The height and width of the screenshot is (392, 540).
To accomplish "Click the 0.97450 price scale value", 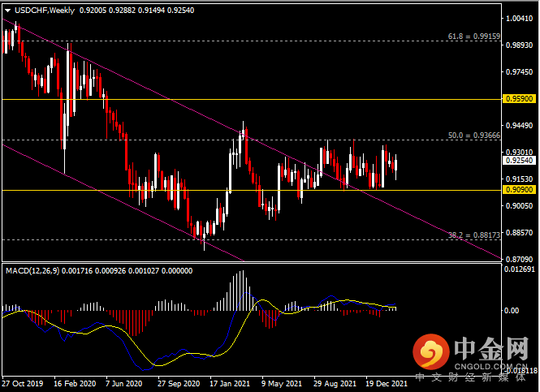I will click(x=519, y=72).
